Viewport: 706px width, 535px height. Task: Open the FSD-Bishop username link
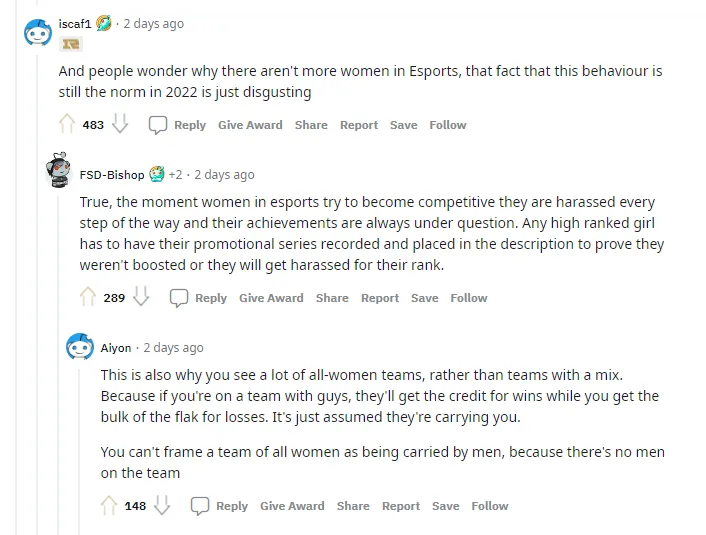(112, 174)
